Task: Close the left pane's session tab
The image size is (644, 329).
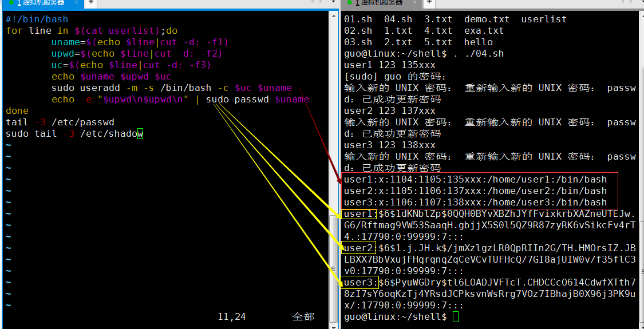Action: point(76,2)
